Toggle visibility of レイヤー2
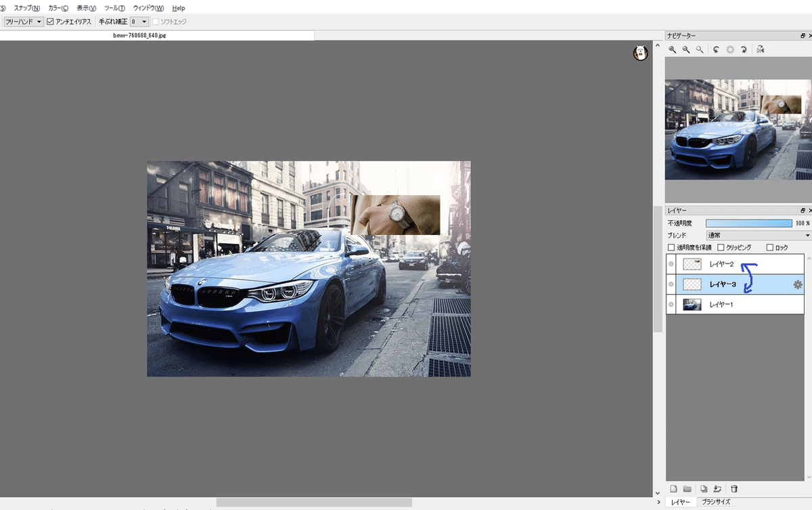The image size is (812, 510). 671,264
